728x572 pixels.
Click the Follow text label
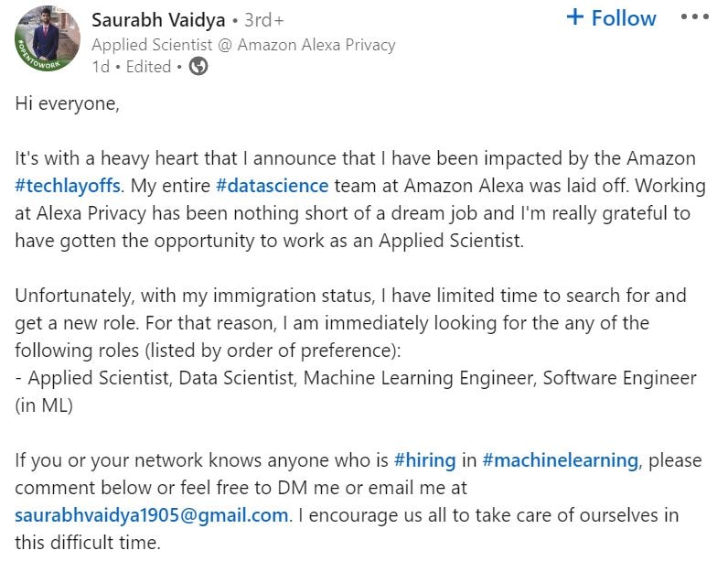click(624, 18)
